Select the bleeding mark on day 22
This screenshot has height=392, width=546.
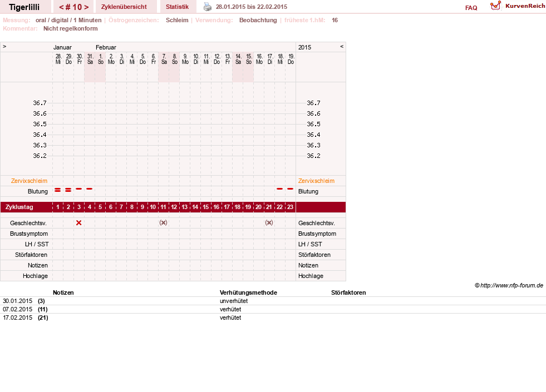click(x=279, y=189)
